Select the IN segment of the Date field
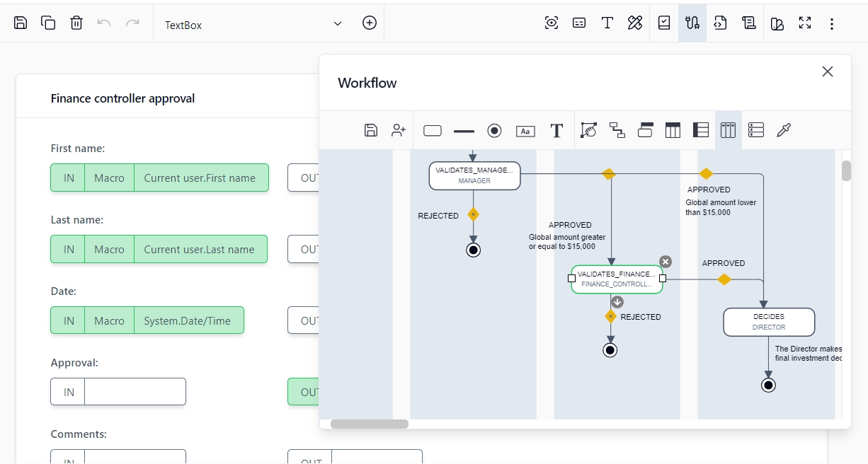 (69, 321)
